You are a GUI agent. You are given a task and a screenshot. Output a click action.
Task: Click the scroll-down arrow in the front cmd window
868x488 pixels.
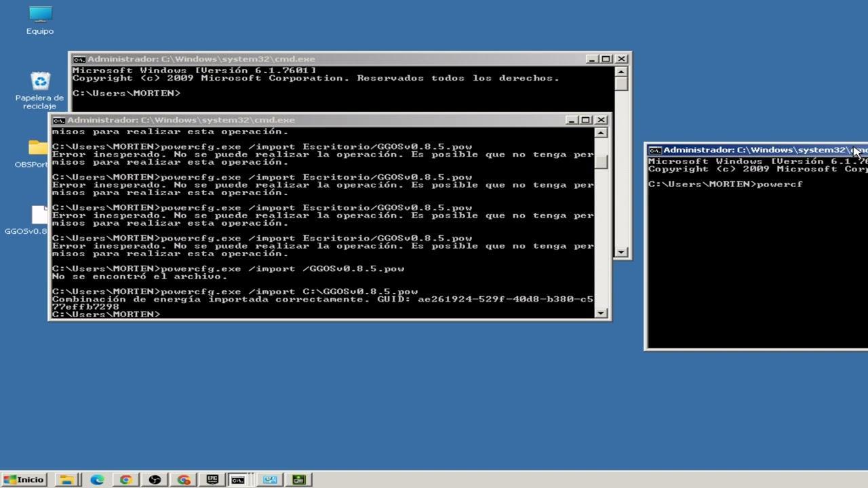coord(600,311)
